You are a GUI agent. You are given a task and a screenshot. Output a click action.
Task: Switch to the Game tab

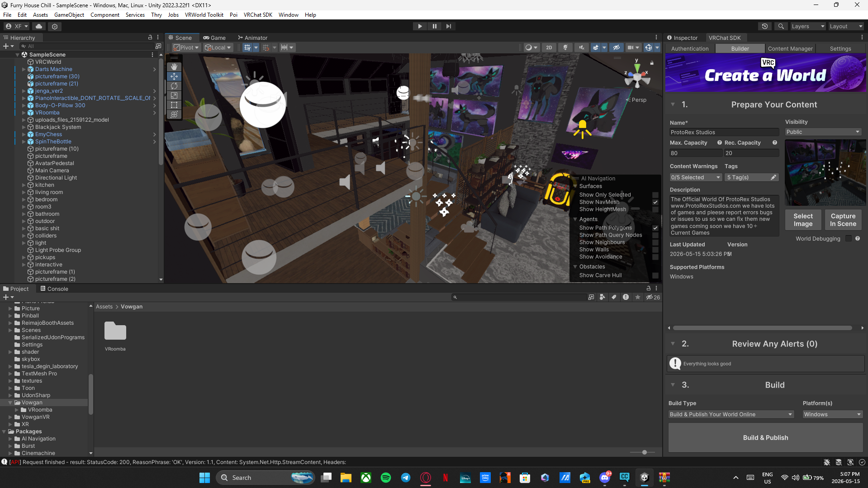click(214, 38)
